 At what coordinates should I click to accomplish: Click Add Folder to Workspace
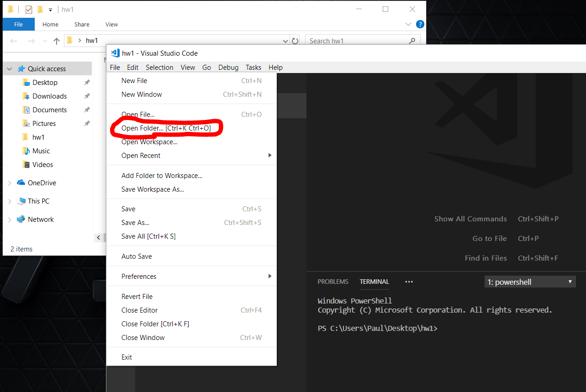click(191, 176)
